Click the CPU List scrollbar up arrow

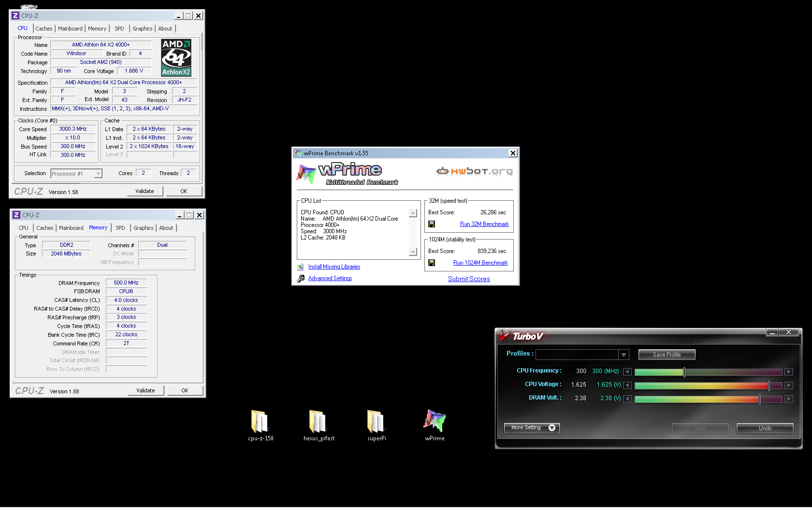point(413,213)
